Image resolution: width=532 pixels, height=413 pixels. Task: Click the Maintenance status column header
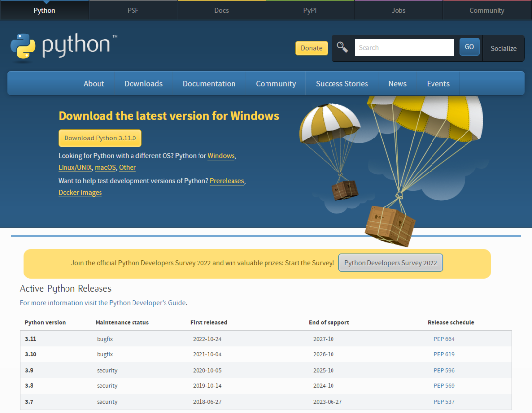[x=122, y=322]
